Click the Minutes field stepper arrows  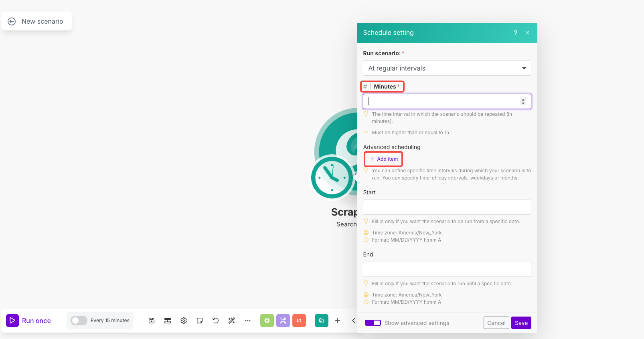[x=523, y=101]
